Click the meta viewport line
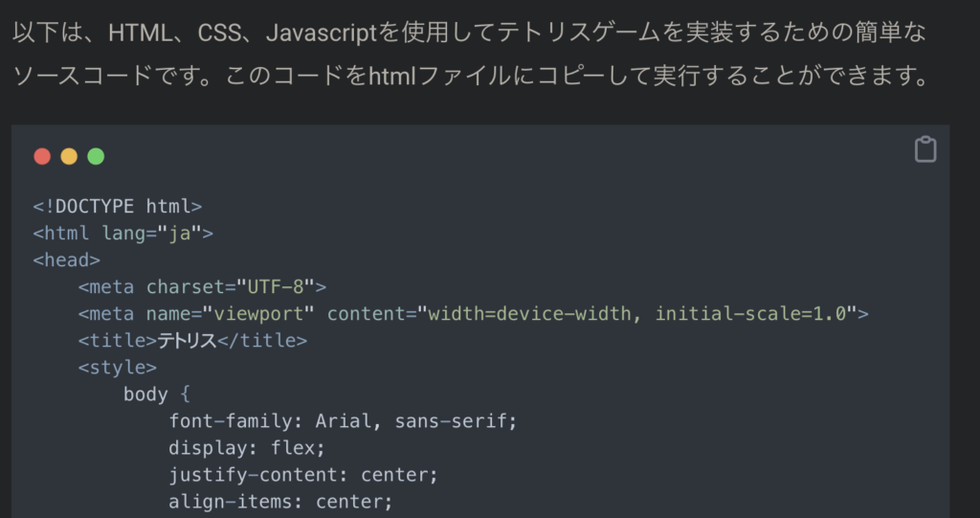The image size is (980, 518). [473, 313]
